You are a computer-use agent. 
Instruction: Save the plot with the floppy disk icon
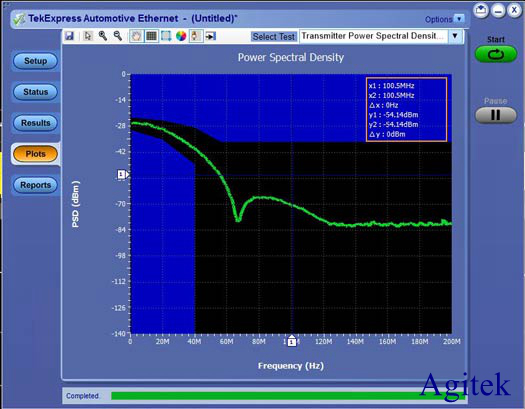[69, 36]
